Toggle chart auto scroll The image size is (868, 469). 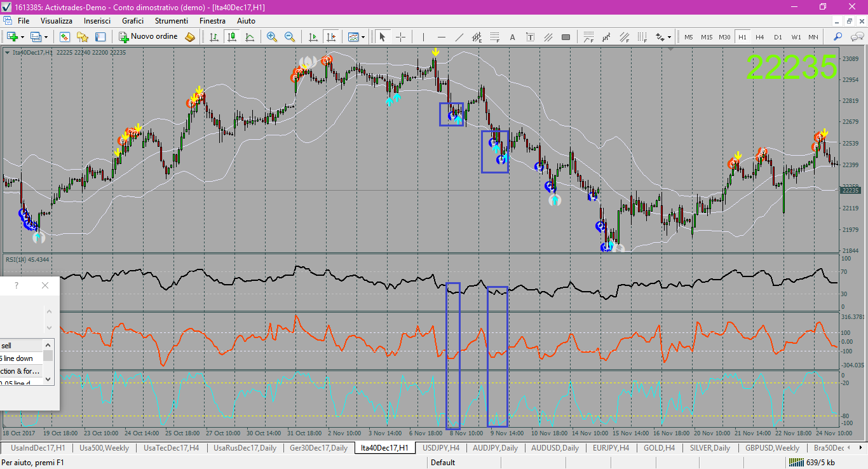312,37
